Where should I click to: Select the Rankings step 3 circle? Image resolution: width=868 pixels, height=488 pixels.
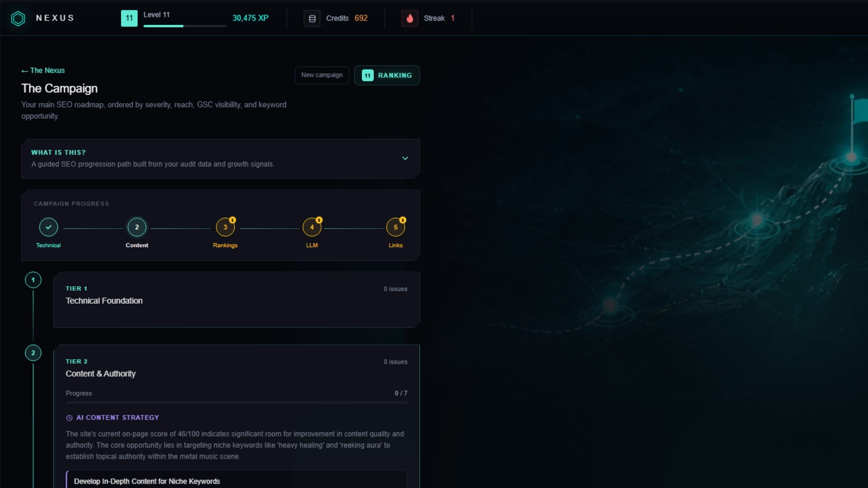[225, 227]
